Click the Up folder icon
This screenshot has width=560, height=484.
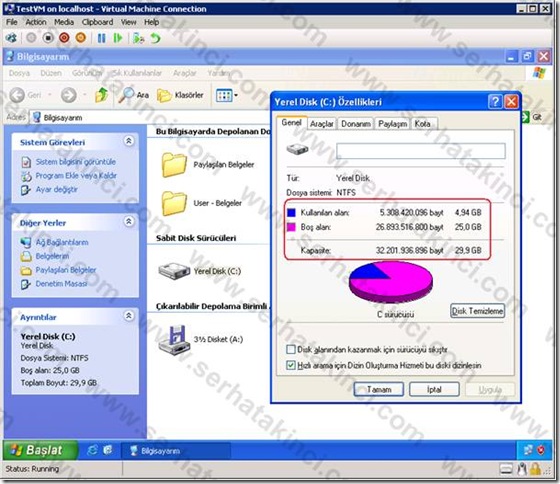tap(102, 95)
